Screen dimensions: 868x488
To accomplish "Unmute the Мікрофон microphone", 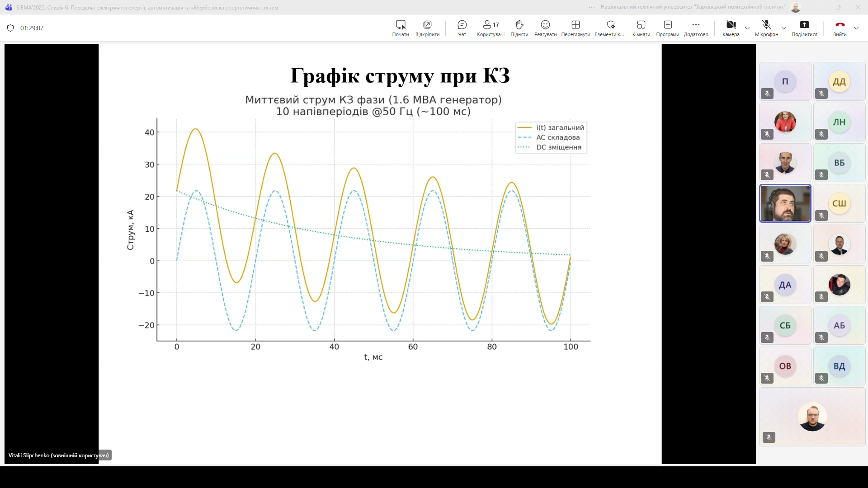I will (x=766, y=28).
